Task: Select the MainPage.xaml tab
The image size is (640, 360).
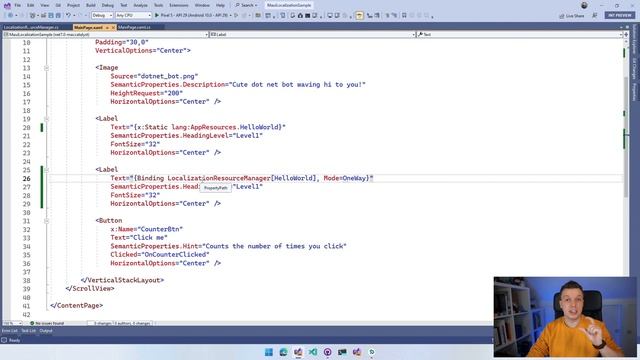Action: 88,27
